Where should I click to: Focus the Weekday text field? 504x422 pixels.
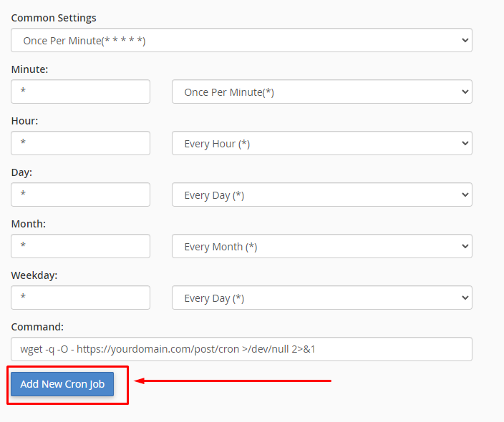point(81,298)
